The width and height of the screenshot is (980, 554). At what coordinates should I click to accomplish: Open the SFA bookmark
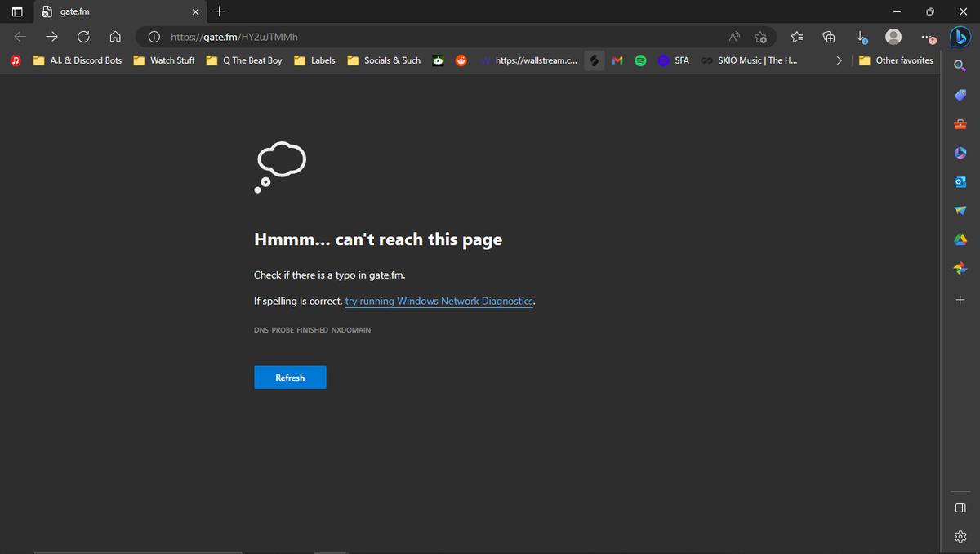pos(675,60)
